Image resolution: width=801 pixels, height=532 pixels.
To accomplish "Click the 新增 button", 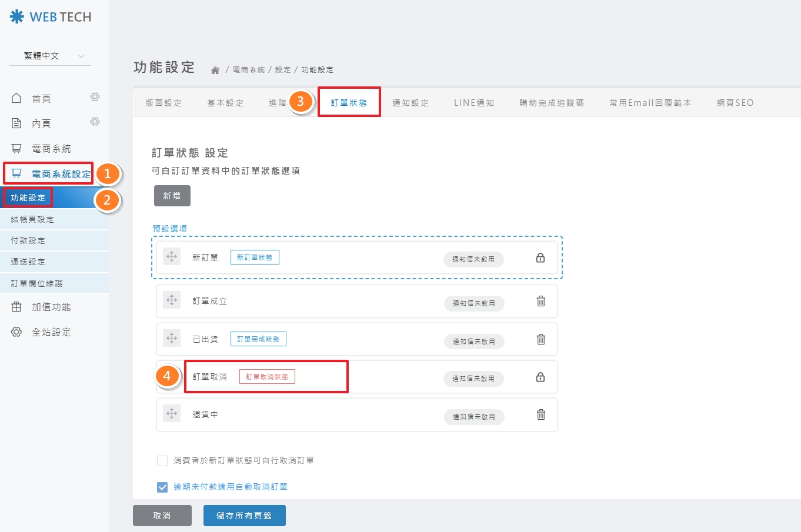I will point(172,196).
